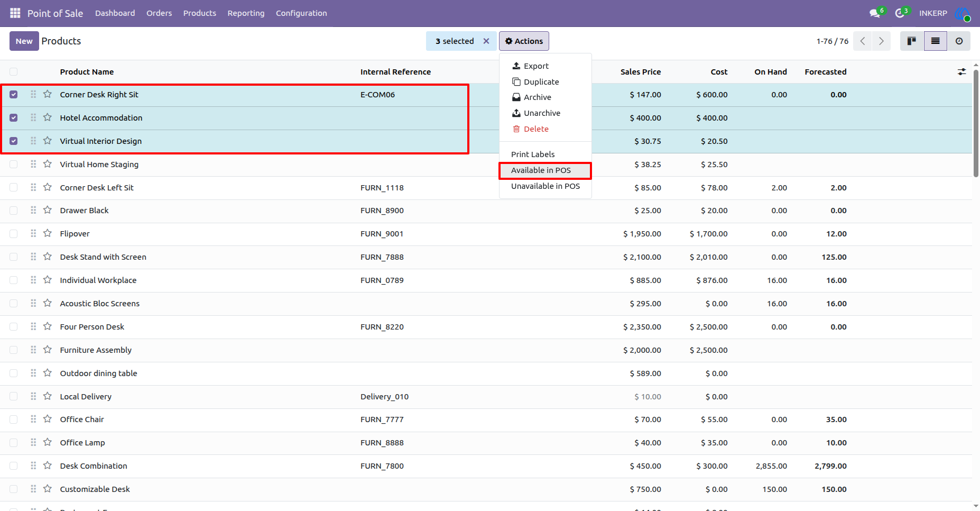Click Print Labels option
The height and width of the screenshot is (511, 980).
[x=545, y=154]
